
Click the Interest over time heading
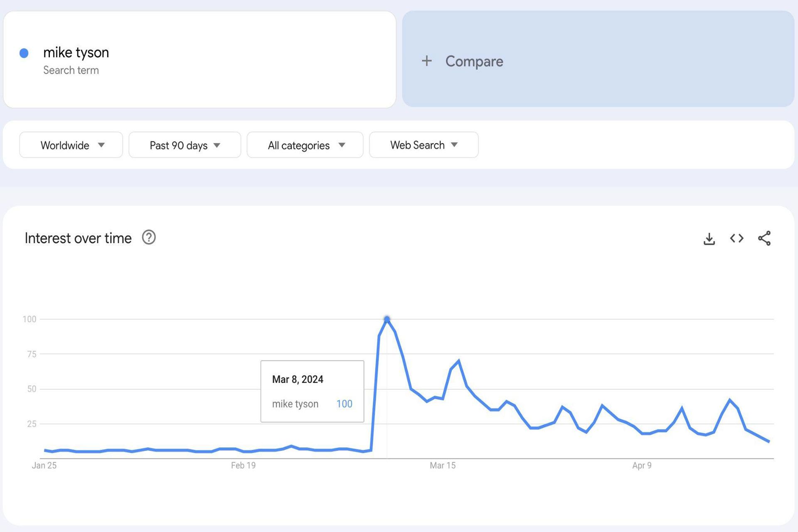pos(78,238)
